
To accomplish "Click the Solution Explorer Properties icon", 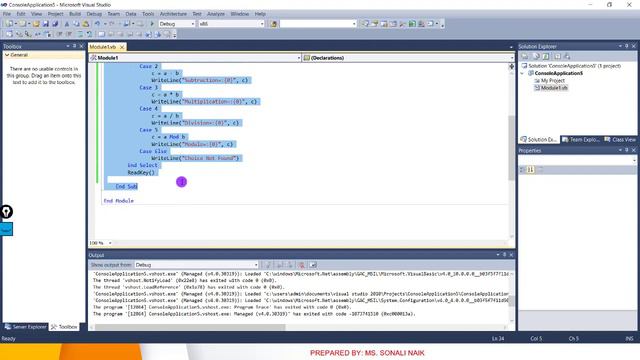I will (x=525, y=56).
